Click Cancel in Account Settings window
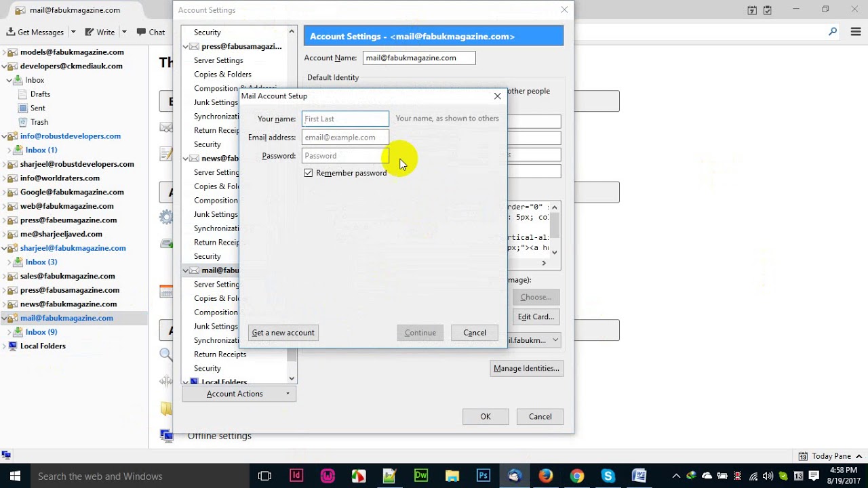868x488 pixels. (540, 417)
